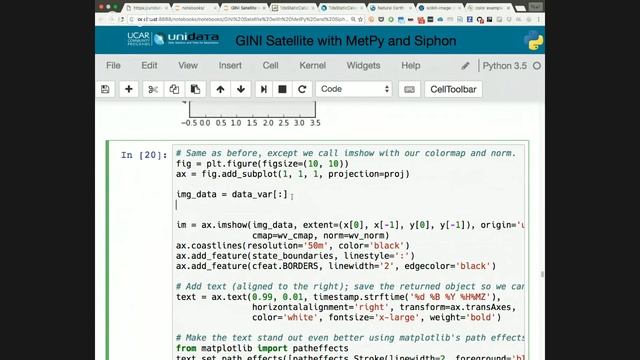Restart the kernel with the circular arrow icon
This screenshot has height=360, width=640.
pyautogui.click(x=302, y=89)
